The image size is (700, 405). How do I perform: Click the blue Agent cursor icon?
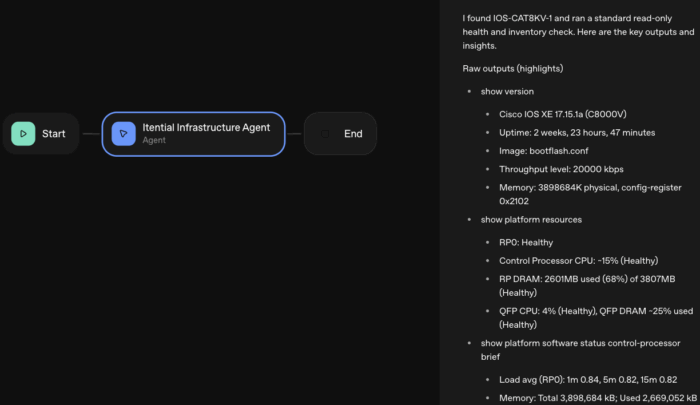(x=123, y=133)
